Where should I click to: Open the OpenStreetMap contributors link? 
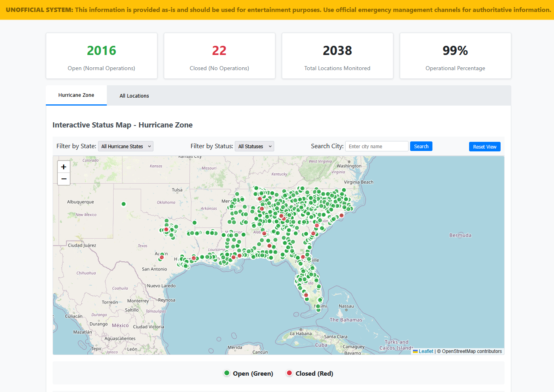[x=471, y=351]
